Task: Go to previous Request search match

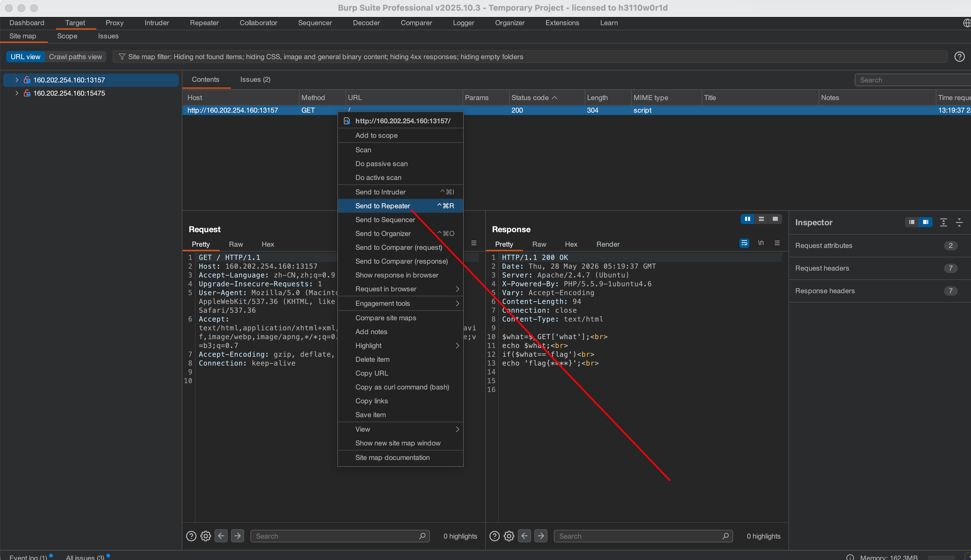Action: [x=221, y=536]
